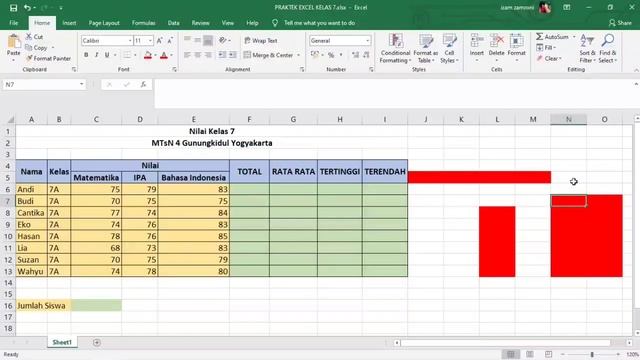Click column header N

tap(569, 119)
